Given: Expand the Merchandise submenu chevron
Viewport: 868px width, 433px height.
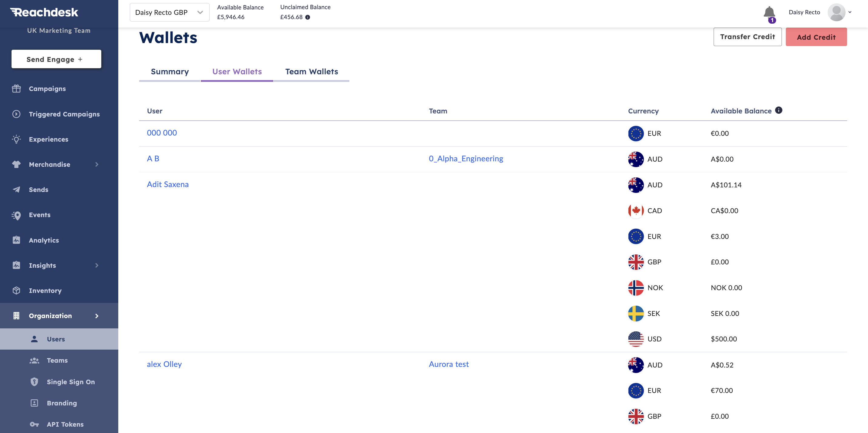Looking at the screenshot, I should click(x=97, y=164).
